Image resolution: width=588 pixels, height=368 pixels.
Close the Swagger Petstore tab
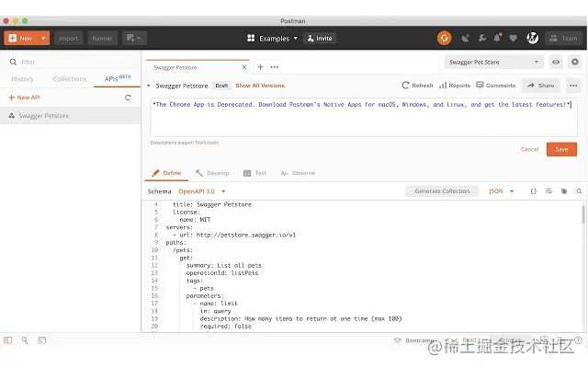[244, 67]
